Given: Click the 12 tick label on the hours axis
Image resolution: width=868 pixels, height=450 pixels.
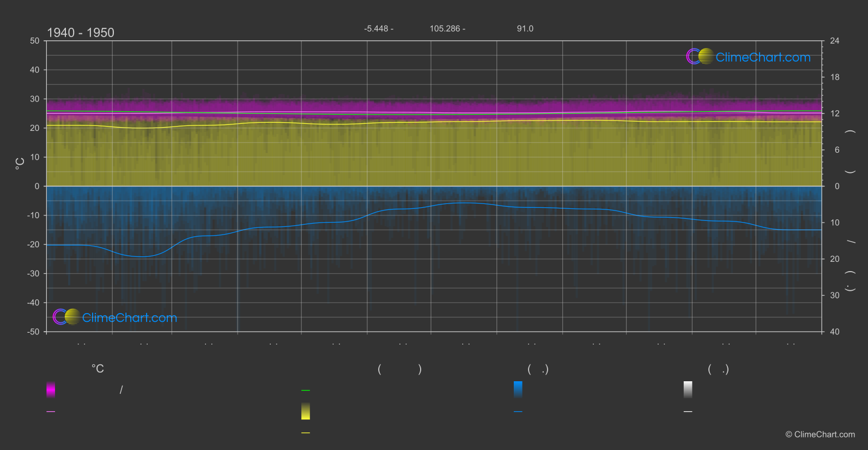Looking at the screenshot, I should [x=835, y=113].
